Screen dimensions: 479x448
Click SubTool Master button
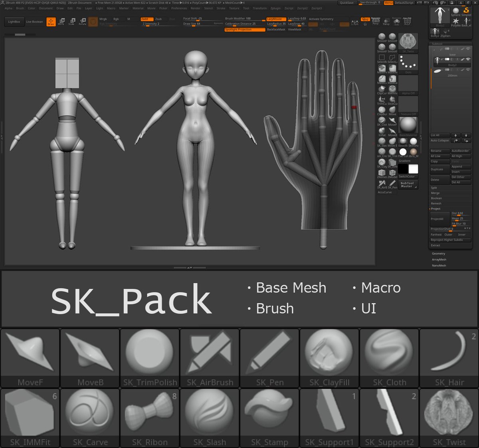click(x=408, y=184)
